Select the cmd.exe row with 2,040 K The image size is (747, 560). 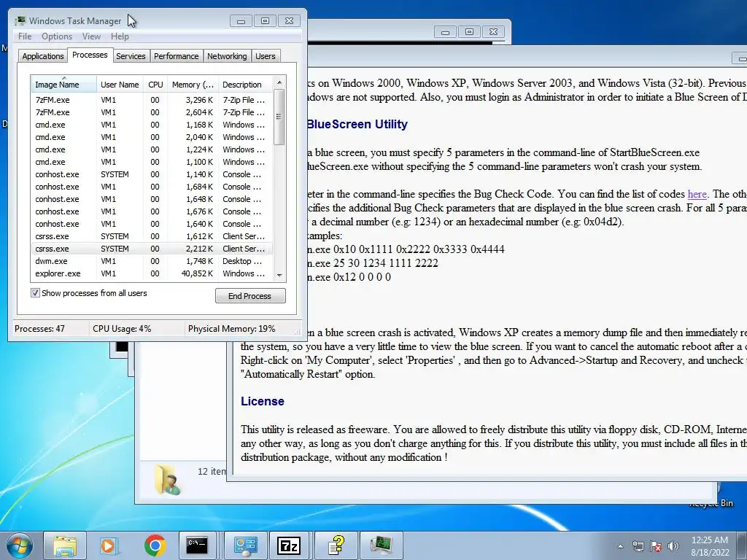pos(152,137)
